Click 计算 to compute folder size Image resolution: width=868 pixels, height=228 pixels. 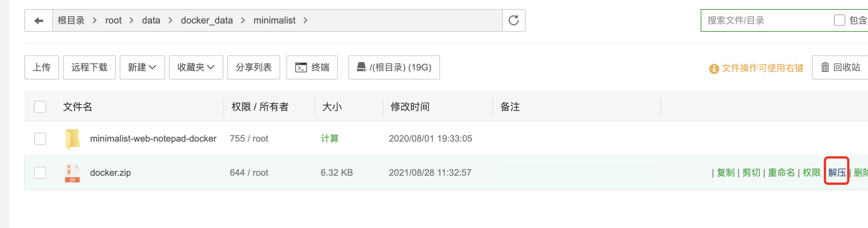329,139
